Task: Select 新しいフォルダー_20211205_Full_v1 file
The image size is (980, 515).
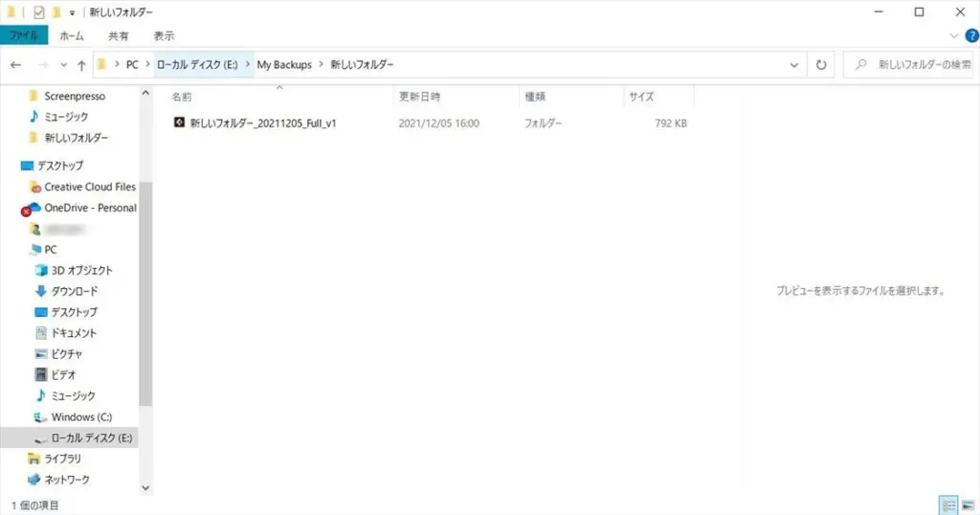Action: (x=263, y=123)
